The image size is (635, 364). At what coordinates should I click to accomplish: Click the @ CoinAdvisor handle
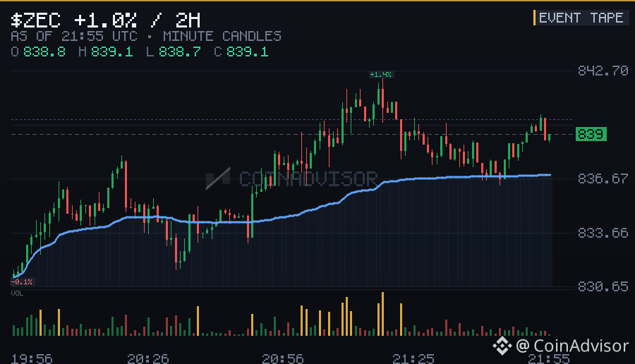pos(572,346)
